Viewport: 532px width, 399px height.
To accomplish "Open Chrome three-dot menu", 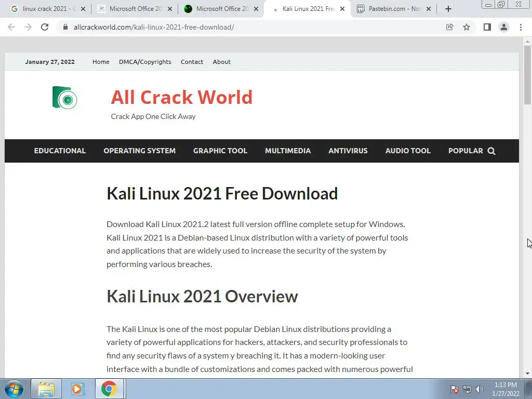I will (x=521, y=27).
